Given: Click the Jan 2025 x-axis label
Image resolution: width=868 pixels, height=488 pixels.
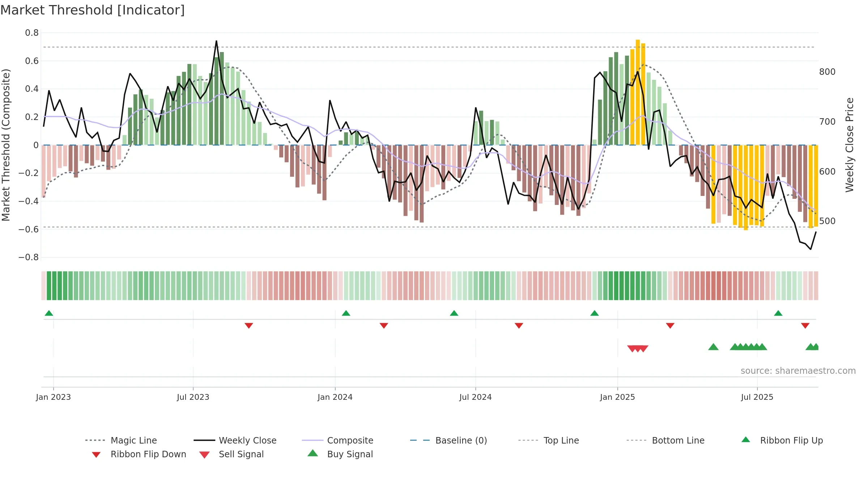Looking at the screenshot, I should click(618, 397).
